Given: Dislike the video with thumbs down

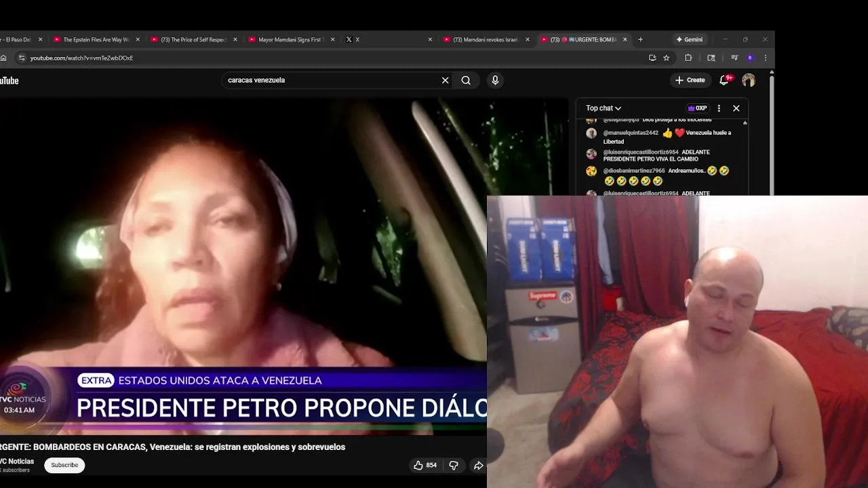Looking at the screenshot, I should (454, 465).
